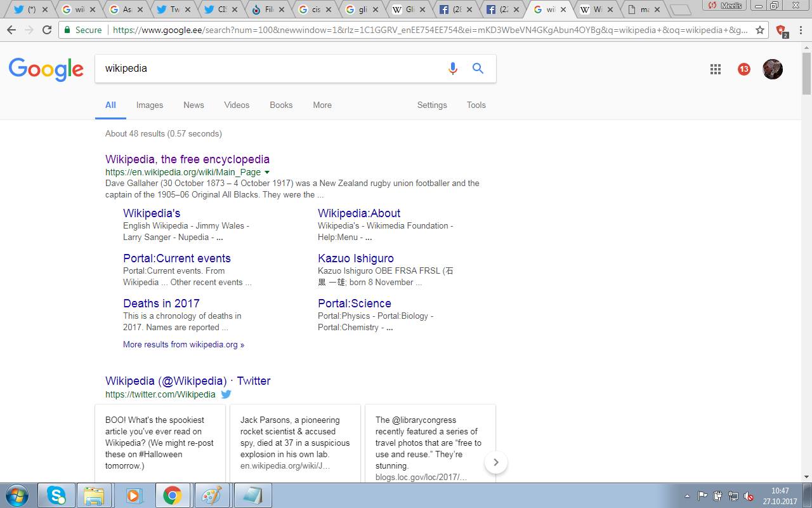The image size is (812, 508).
Task: Open the network icon in the tray
Action: [733, 496]
